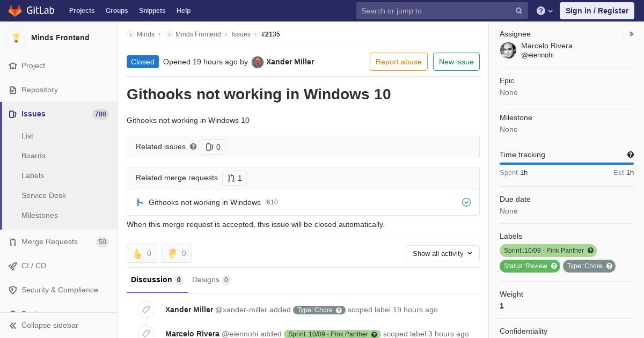Click the search magnifier icon
This screenshot has width=644, height=338.
(x=519, y=11)
